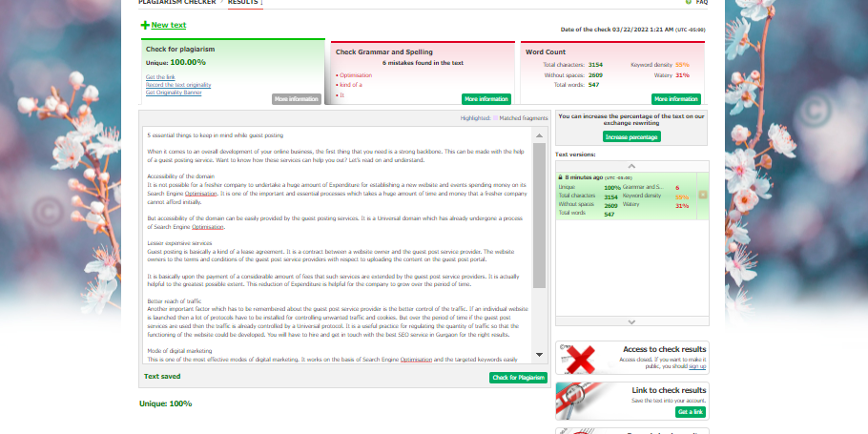Viewport: 868px width, 434px height.
Task: Click the Watery 31% value in Word Count
Action: (x=682, y=74)
